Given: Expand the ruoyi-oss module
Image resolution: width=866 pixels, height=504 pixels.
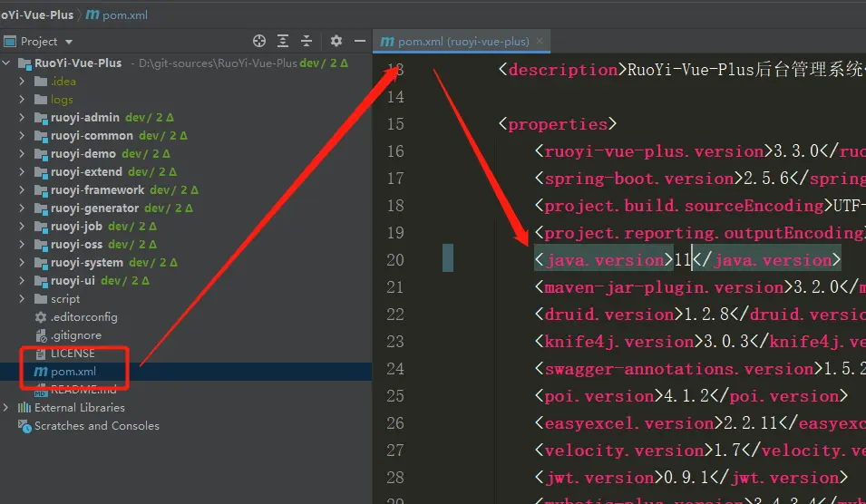Looking at the screenshot, I should click(22, 244).
